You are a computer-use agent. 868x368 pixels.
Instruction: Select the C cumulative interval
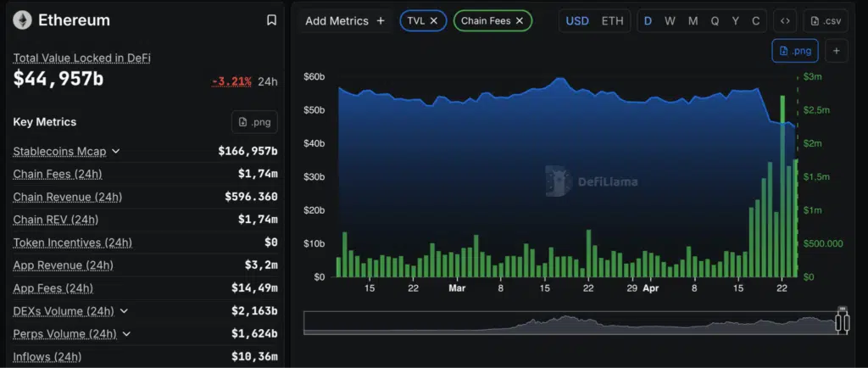755,21
